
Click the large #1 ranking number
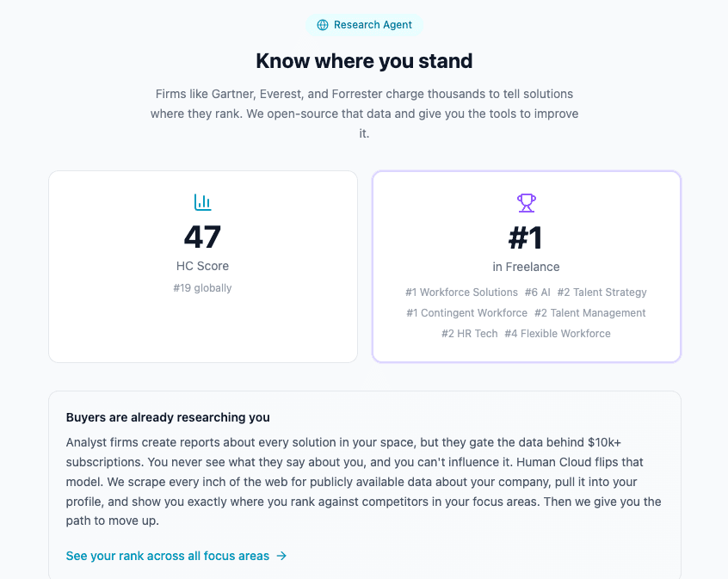(526, 237)
